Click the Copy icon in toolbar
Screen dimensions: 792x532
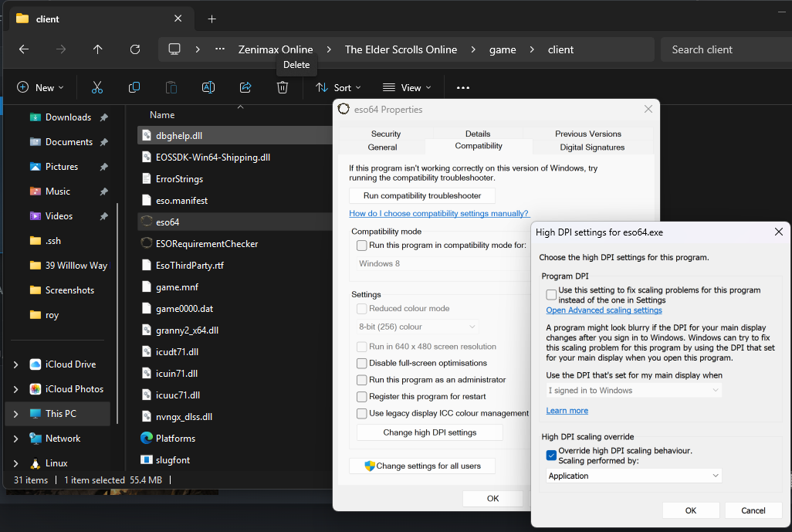134,87
